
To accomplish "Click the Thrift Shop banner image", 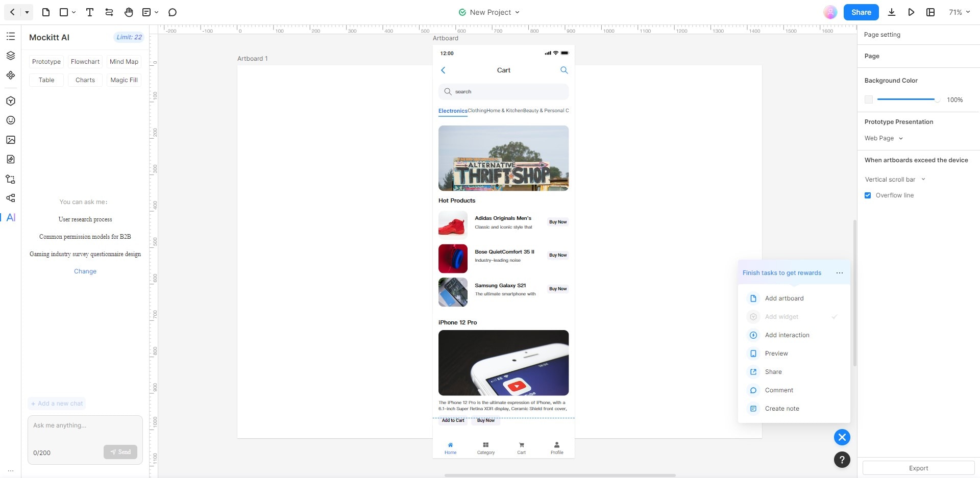I will tap(503, 158).
